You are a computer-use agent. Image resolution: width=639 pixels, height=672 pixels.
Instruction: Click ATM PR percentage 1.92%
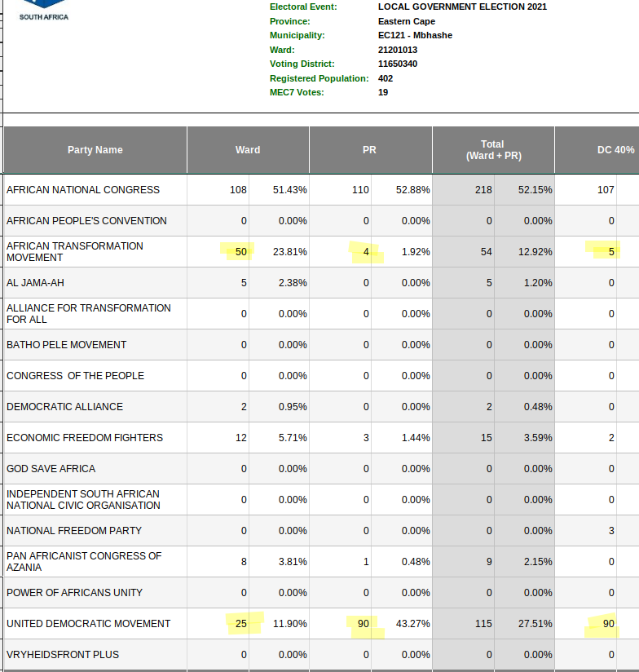[x=416, y=251]
